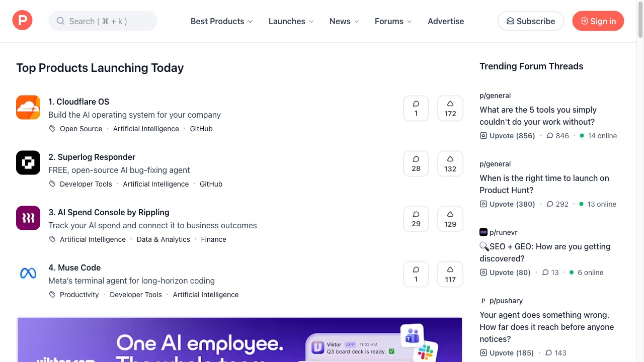The image size is (644, 362).
Task: Select the Data & Analytics tag
Action: (x=164, y=239)
